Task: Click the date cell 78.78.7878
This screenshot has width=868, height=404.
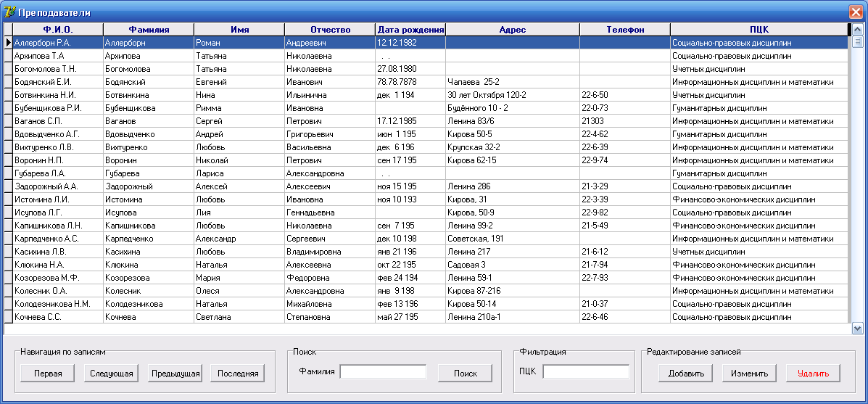Action: [x=410, y=82]
